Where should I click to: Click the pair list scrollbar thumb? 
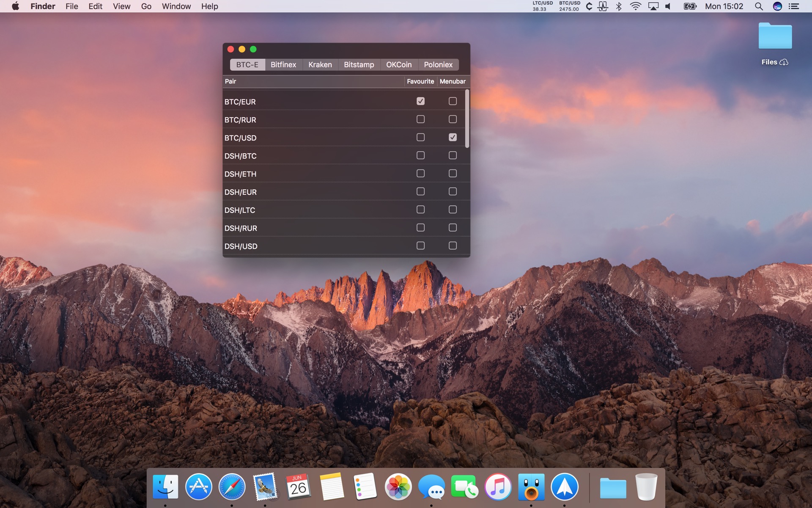467,119
